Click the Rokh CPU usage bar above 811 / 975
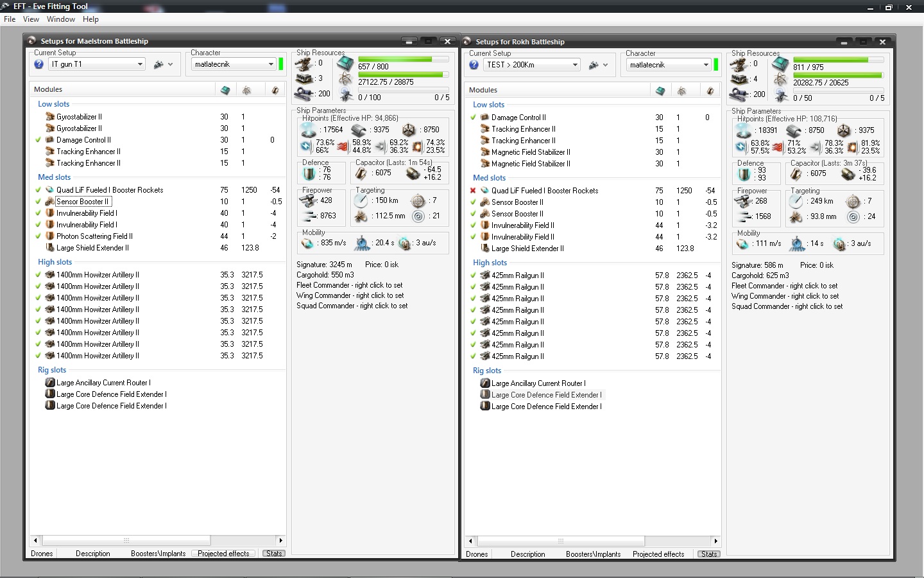This screenshot has width=924, height=578. point(839,60)
